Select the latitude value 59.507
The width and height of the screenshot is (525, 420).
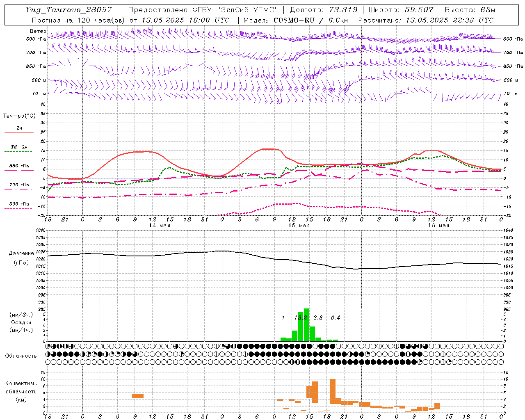click(419, 10)
